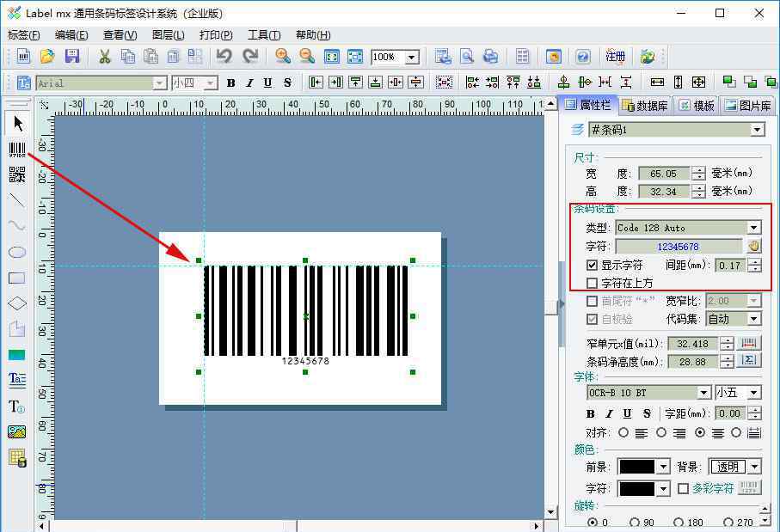Open an existing label file

coord(47,56)
